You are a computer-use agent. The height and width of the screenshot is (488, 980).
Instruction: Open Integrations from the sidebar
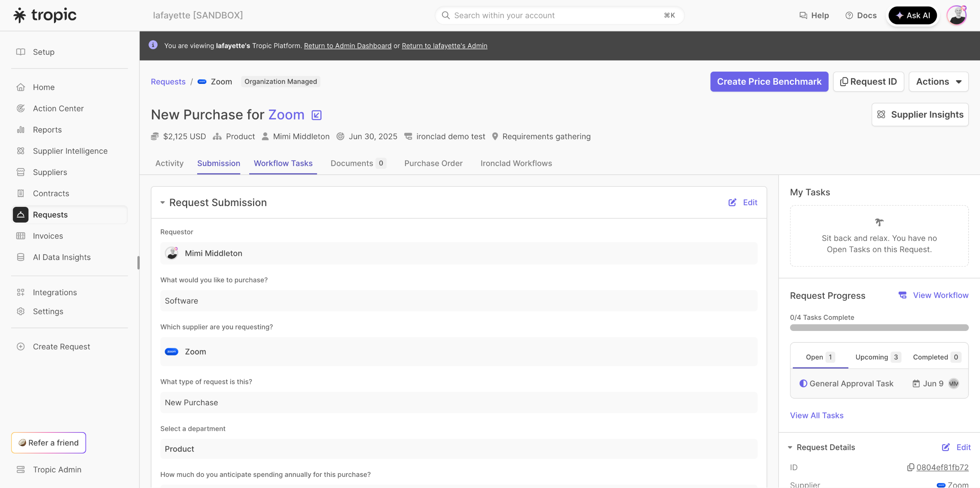pyautogui.click(x=55, y=292)
